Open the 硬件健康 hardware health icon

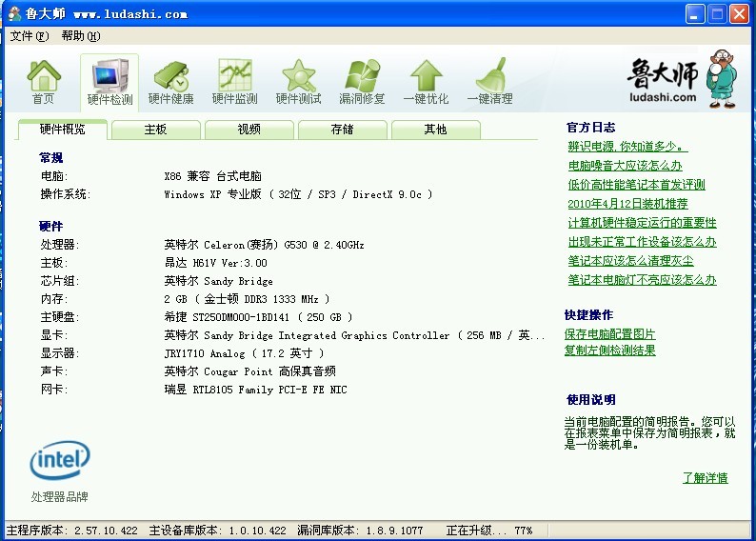coord(171,81)
